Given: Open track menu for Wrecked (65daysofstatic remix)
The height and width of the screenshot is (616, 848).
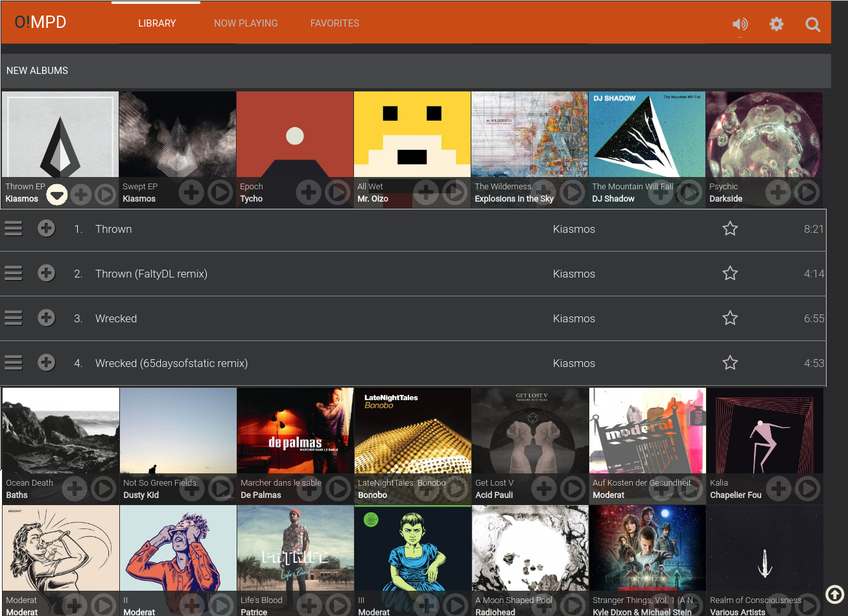Looking at the screenshot, I should point(14,362).
